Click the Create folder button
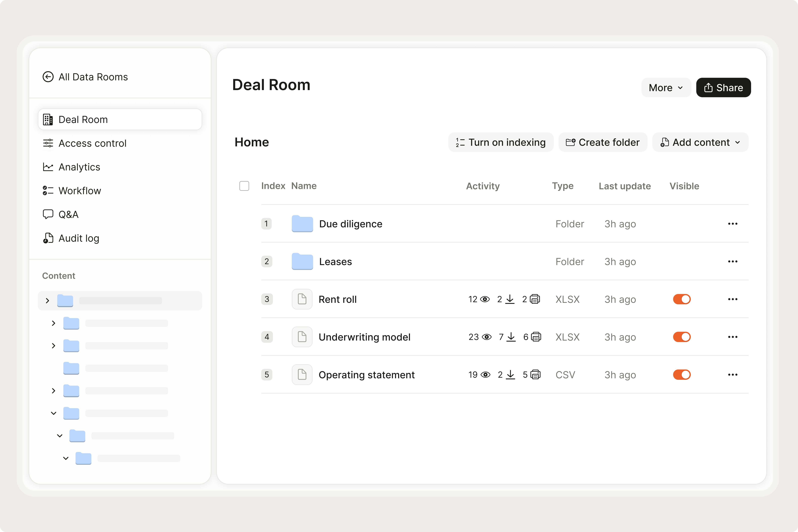The width and height of the screenshot is (798, 532). [603, 142]
